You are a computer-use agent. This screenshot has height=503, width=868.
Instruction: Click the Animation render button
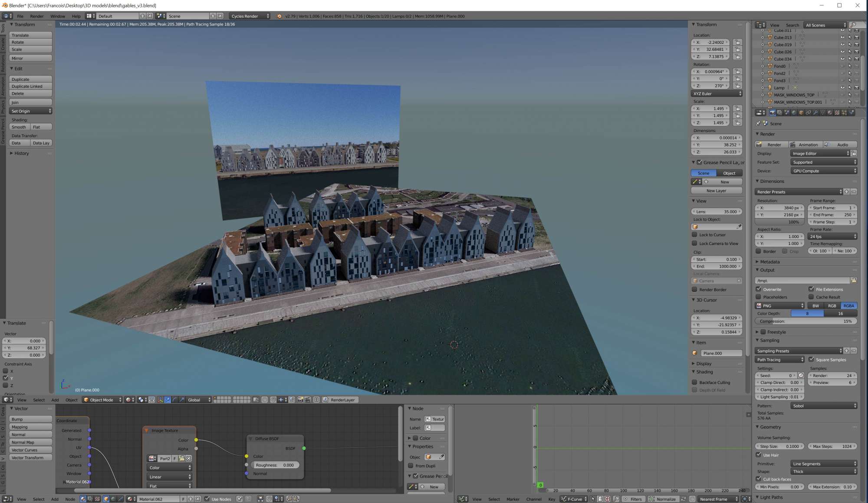(806, 145)
